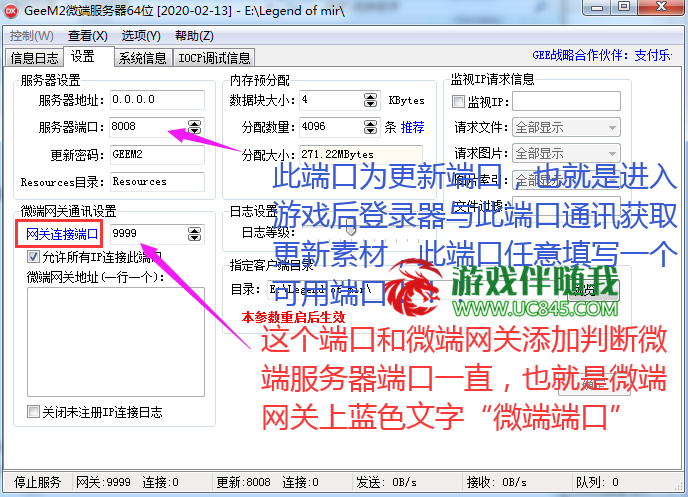Image resolution: width=688 pixels, height=497 pixels.
Task: Click the 停止服务 status bar item
Action: pyautogui.click(x=37, y=483)
